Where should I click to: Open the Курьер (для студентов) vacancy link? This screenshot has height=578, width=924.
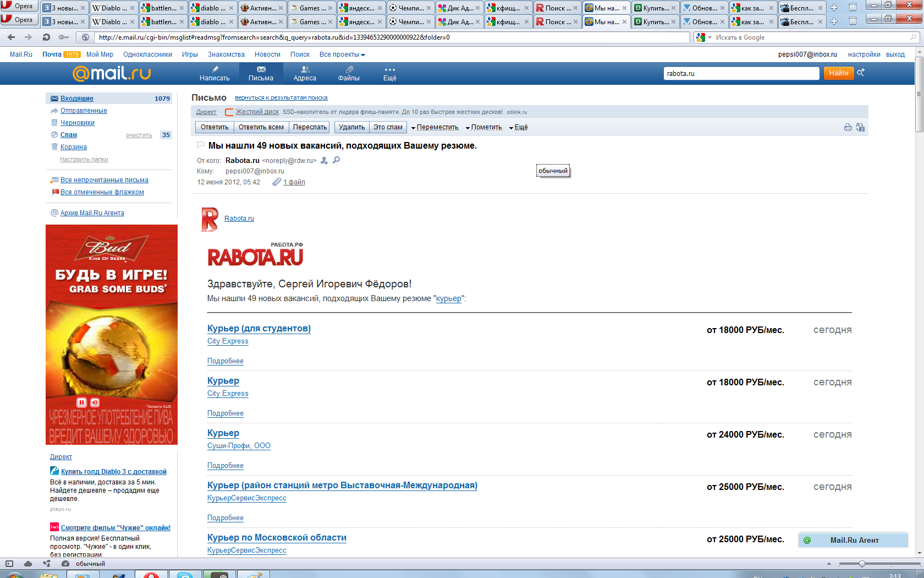click(258, 329)
